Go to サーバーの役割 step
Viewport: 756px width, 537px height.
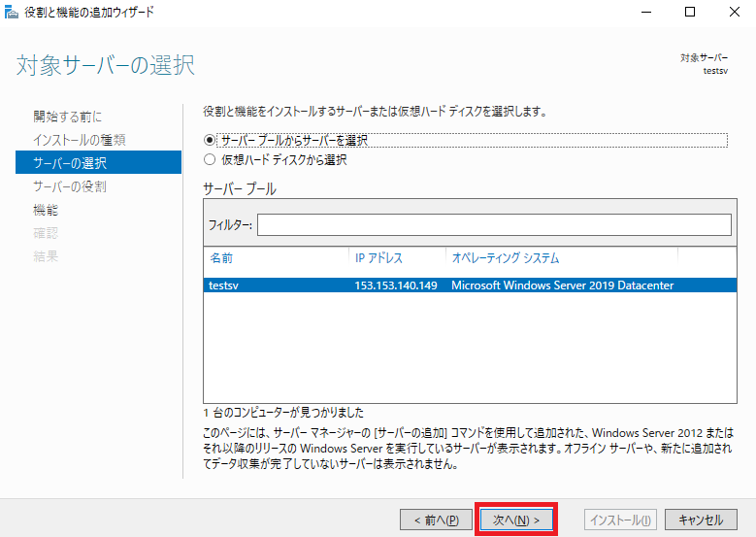pos(70,186)
